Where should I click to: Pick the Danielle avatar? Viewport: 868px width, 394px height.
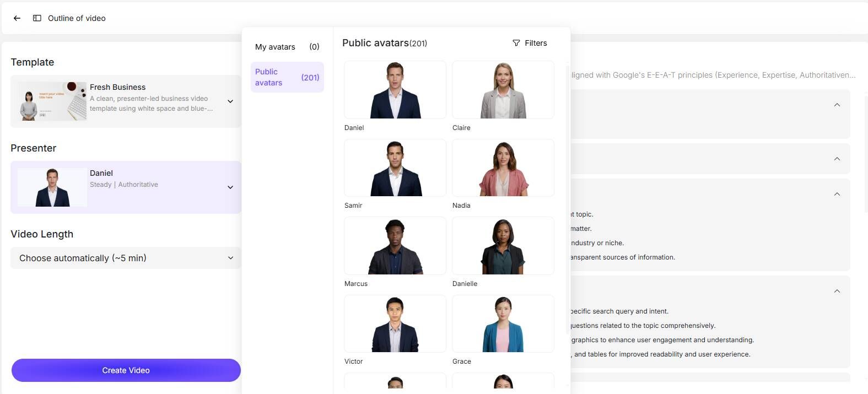point(503,246)
